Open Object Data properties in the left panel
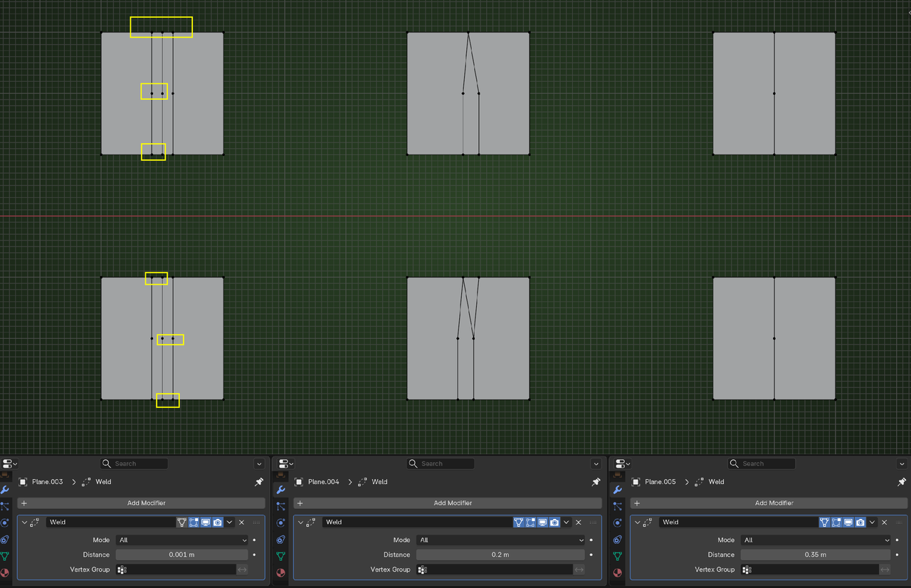 pyautogui.click(x=4, y=555)
